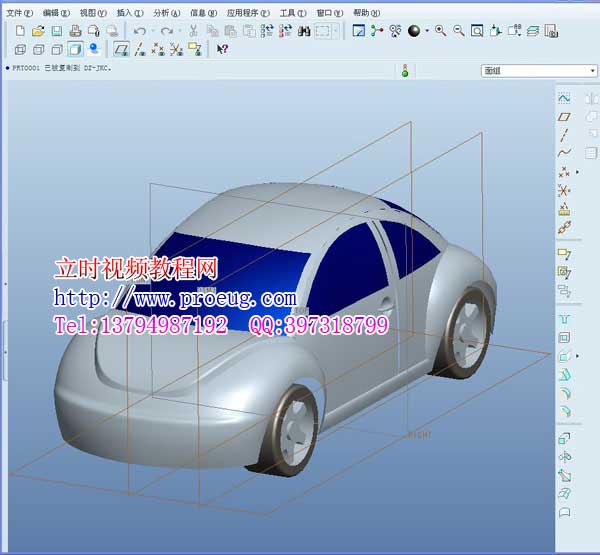
Task: Expand the redo history arrow
Action: [x=179, y=31]
